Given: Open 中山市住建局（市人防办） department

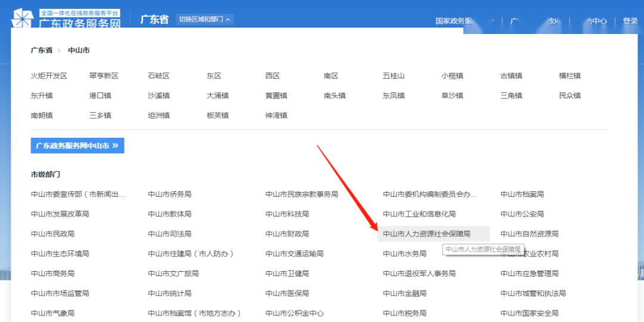Looking at the screenshot, I should click(191, 254).
